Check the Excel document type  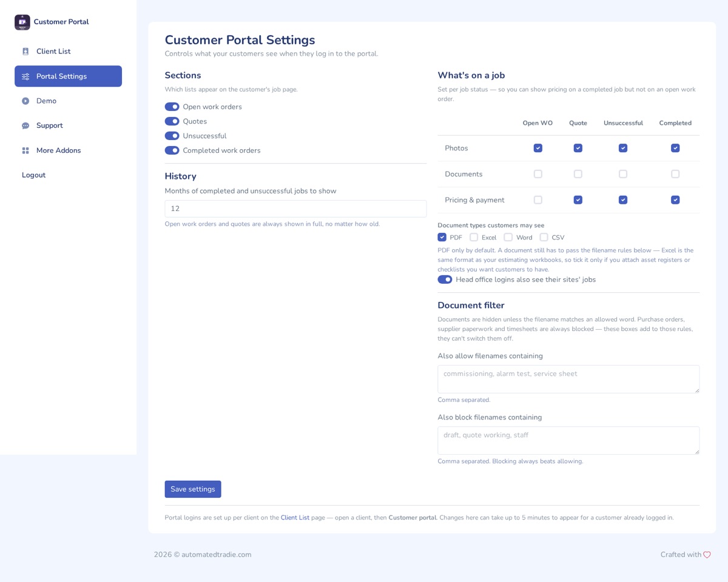(x=474, y=237)
